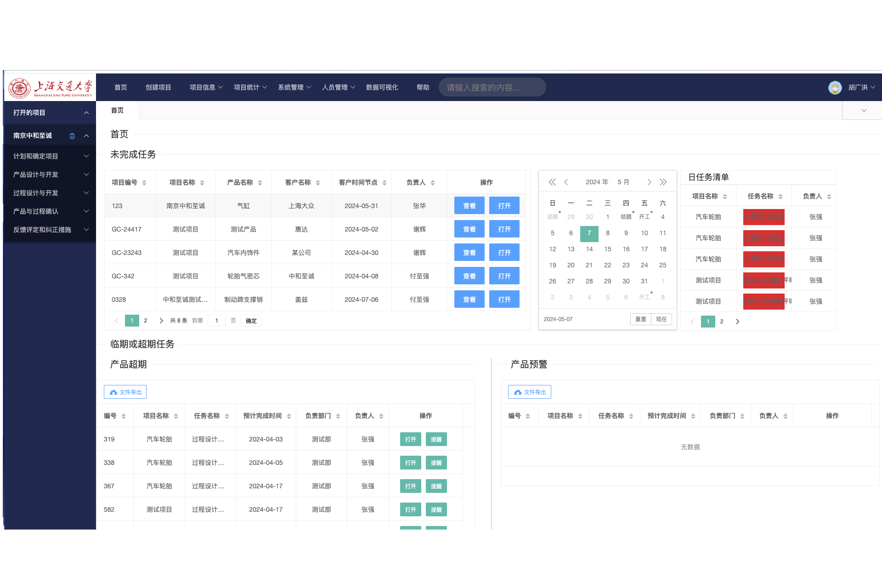This screenshot has width=882, height=588.
Task: Next page arrow in daily task list
Action: coord(738,322)
